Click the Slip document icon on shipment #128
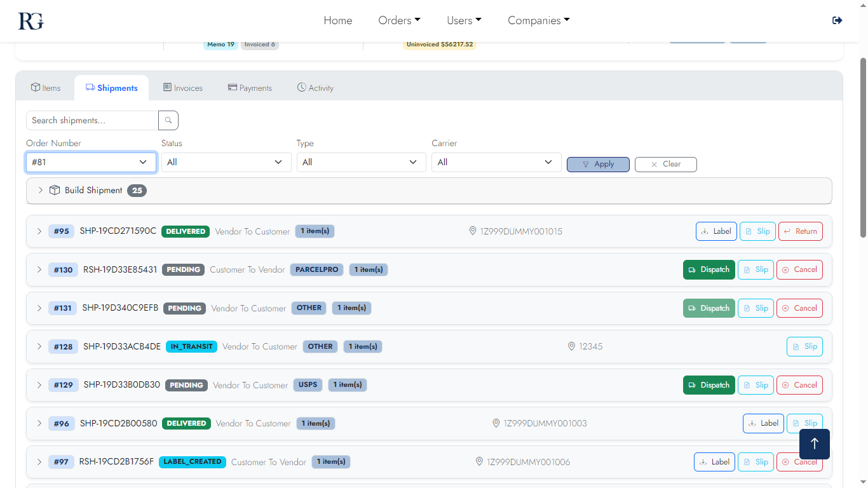The height and width of the screenshot is (488, 868). pyautogui.click(x=796, y=346)
